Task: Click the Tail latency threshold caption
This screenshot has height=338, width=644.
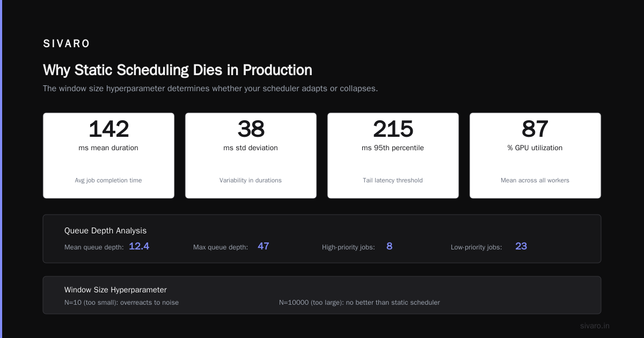Action: pos(393,180)
